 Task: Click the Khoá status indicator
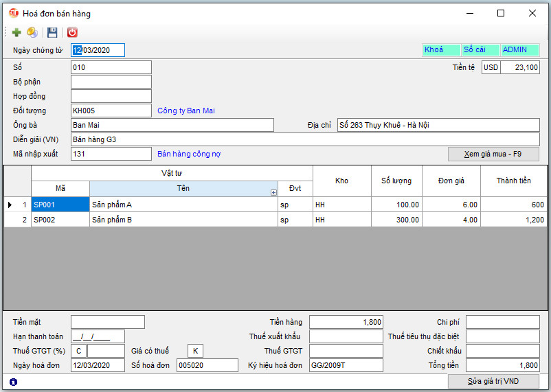pyautogui.click(x=441, y=50)
